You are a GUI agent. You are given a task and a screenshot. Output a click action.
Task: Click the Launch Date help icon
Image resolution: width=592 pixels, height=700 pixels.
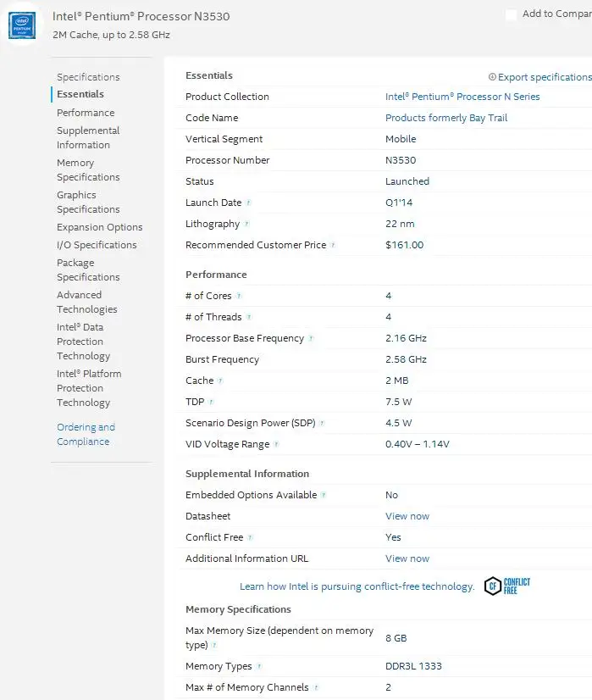coord(248,203)
